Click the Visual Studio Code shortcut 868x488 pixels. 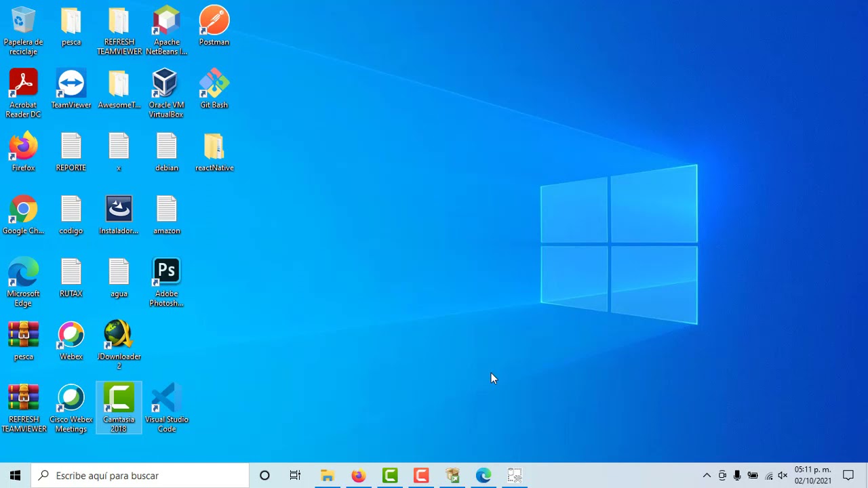click(166, 409)
